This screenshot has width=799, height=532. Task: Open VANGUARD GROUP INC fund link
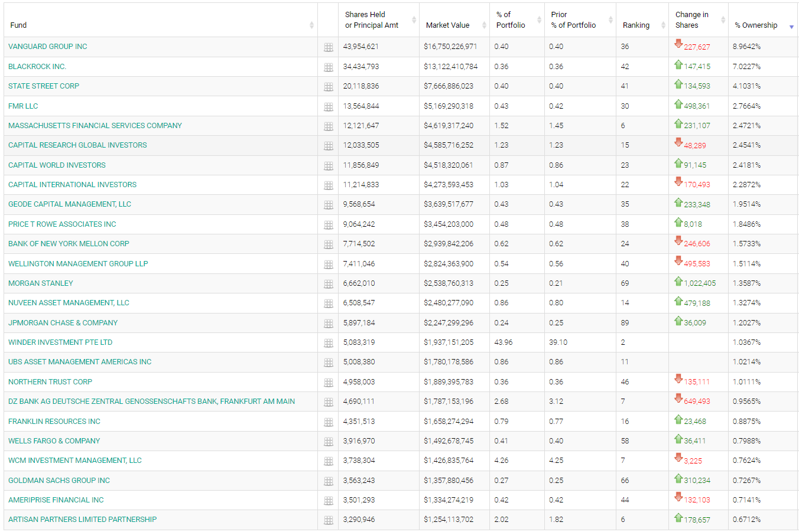[x=48, y=47]
